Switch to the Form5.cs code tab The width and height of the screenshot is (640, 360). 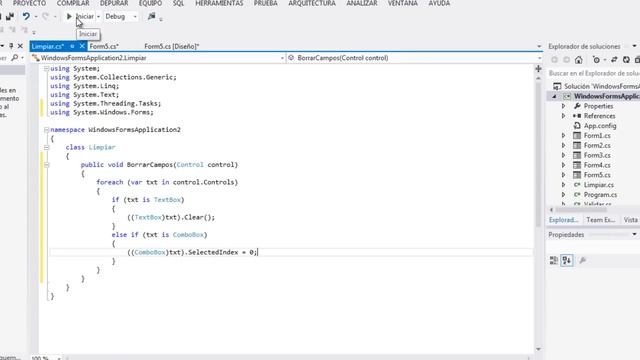pos(104,47)
